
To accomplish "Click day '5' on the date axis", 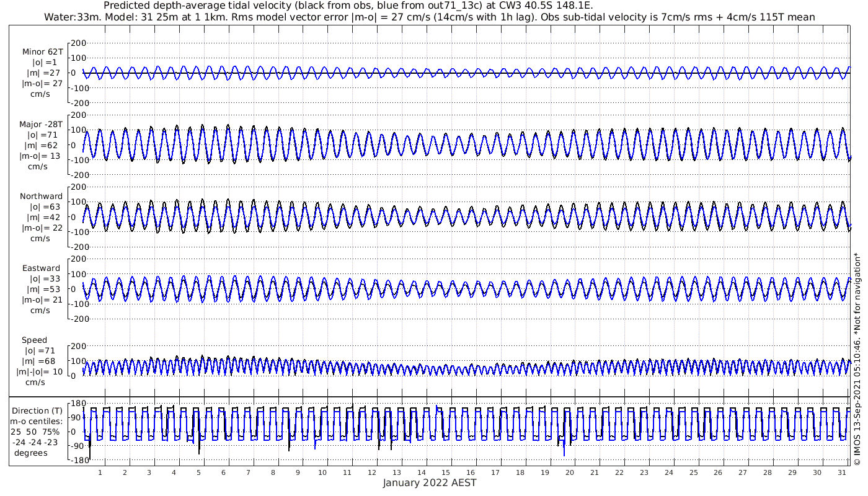I will click(198, 472).
